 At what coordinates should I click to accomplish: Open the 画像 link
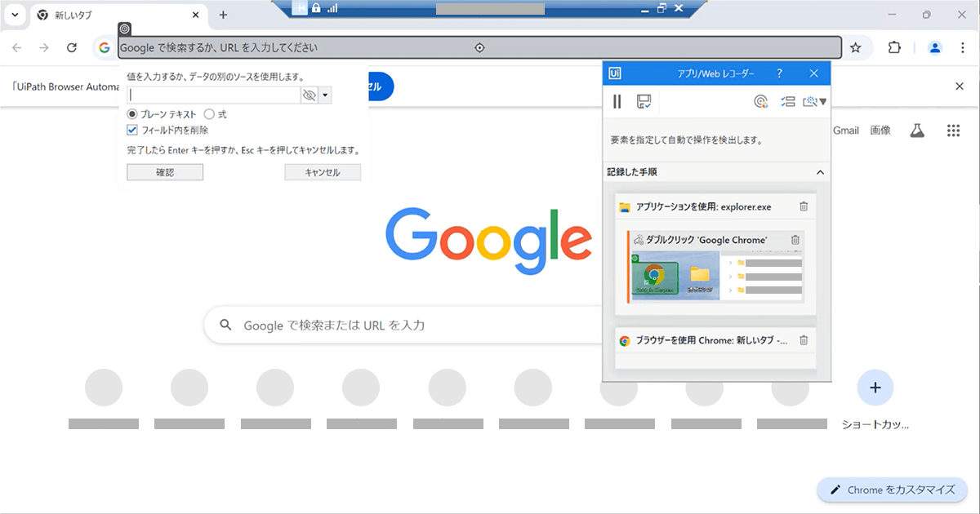coord(880,131)
